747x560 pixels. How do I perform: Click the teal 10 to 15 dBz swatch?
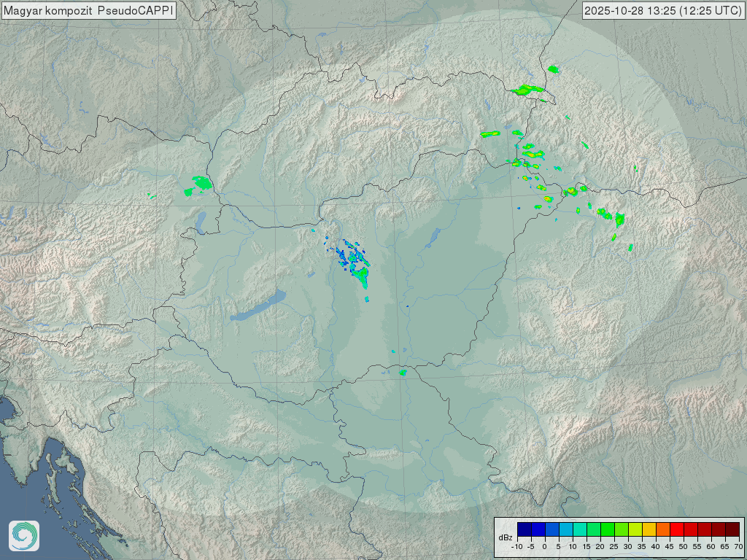579,529
